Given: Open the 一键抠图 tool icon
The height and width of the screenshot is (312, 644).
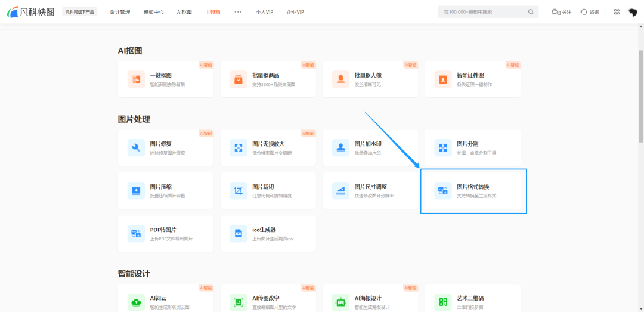Looking at the screenshot, I should tap(136, 79).
